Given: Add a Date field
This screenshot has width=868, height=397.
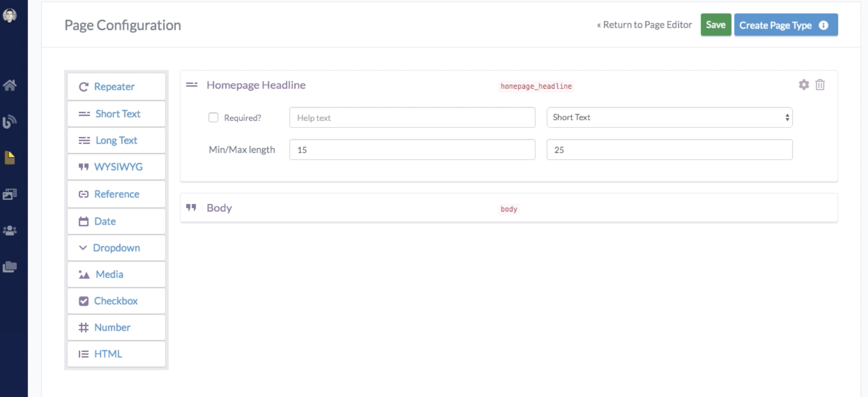Looking at the screenshot, I should click(x=116, y=221).
